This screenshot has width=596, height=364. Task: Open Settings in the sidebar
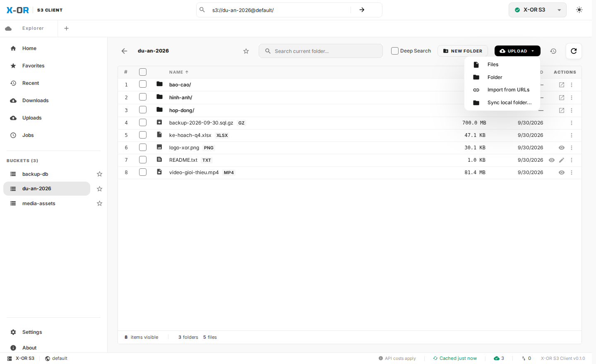[x=53, y=332]
